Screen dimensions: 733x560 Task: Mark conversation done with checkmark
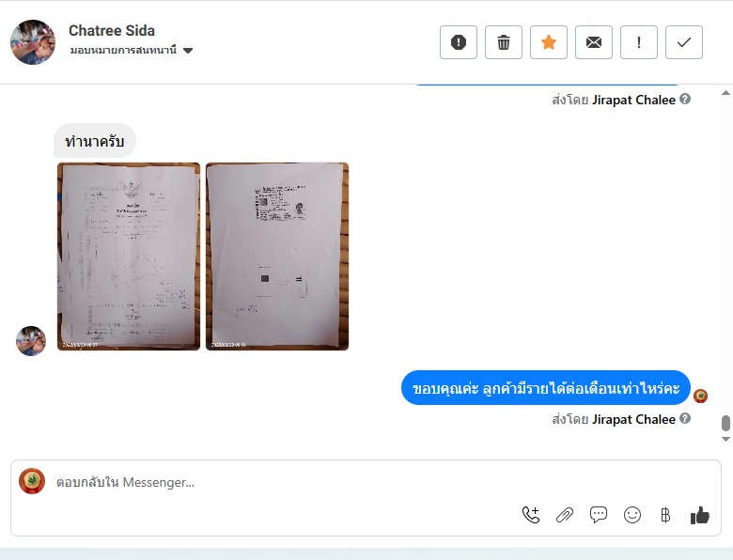(x=684, y=42)
